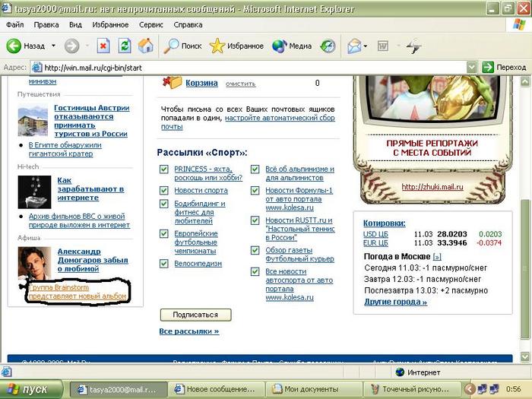Click the Back (Назад) arrow icon
532x399 pixels.
tap(14, 46)
